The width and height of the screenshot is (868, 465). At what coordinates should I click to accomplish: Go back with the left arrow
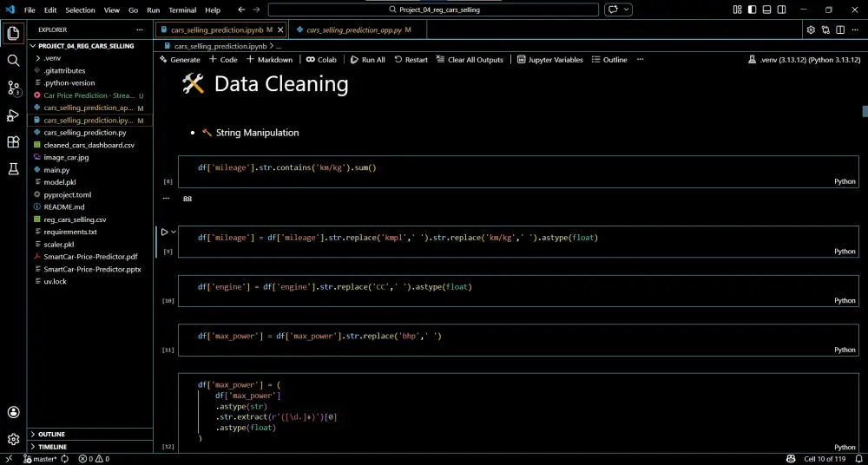[240, 10]
